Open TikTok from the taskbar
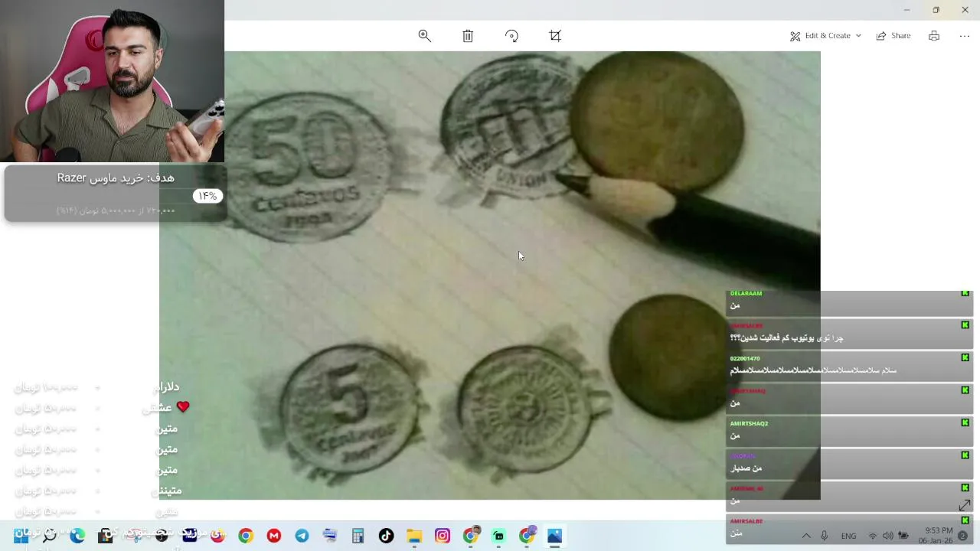Screen dimensions: 980x551 [x=386, y=536]
